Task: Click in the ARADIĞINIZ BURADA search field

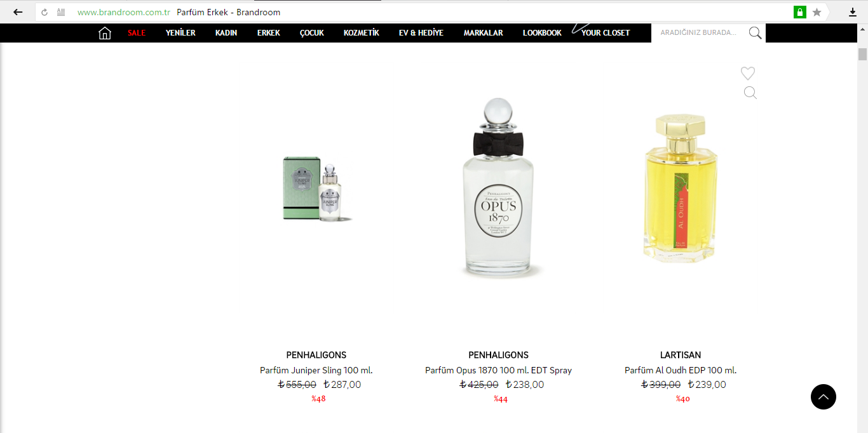Action: [x=699, y=33]
